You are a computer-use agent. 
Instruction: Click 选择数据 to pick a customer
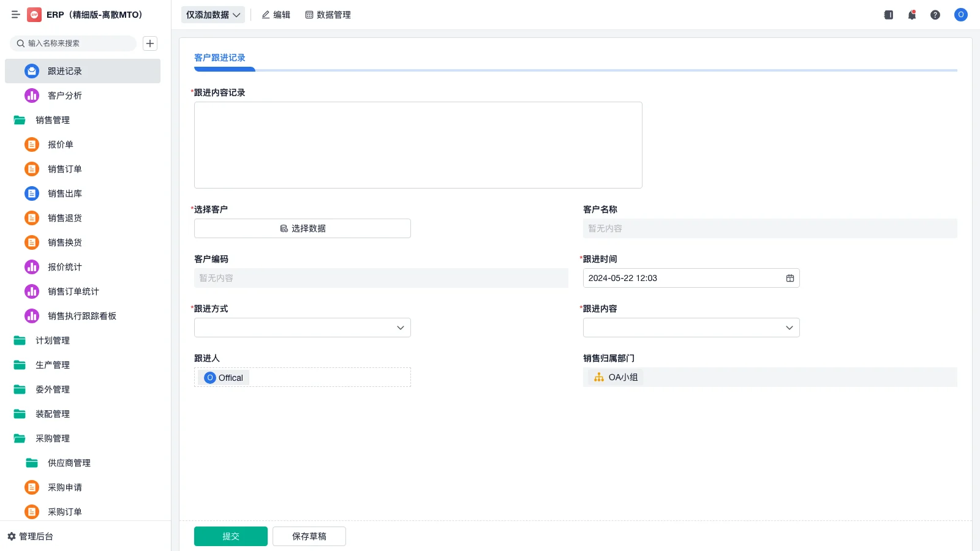[x=302, y=228]
